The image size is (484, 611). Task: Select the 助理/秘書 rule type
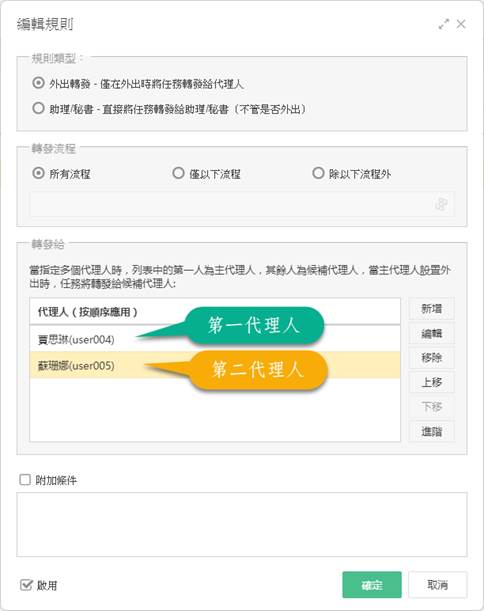tap(38, 108)
